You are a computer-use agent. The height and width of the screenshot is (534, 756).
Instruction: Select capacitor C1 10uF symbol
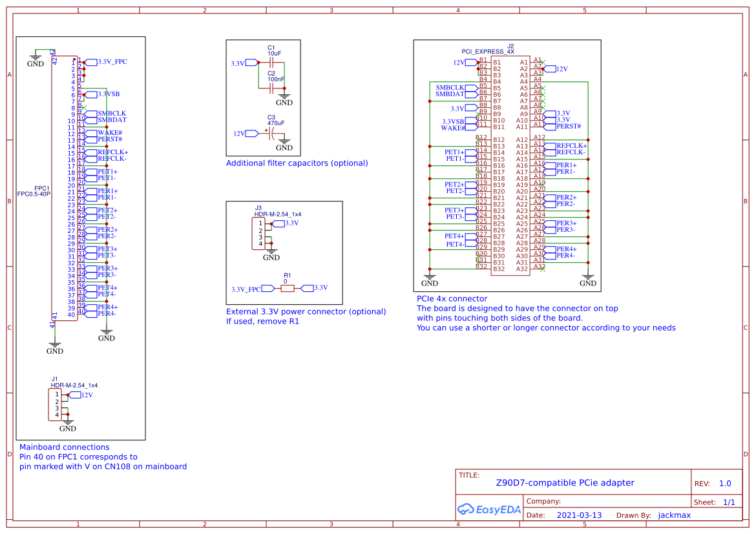pyautogui.click(x=271, y=61)
